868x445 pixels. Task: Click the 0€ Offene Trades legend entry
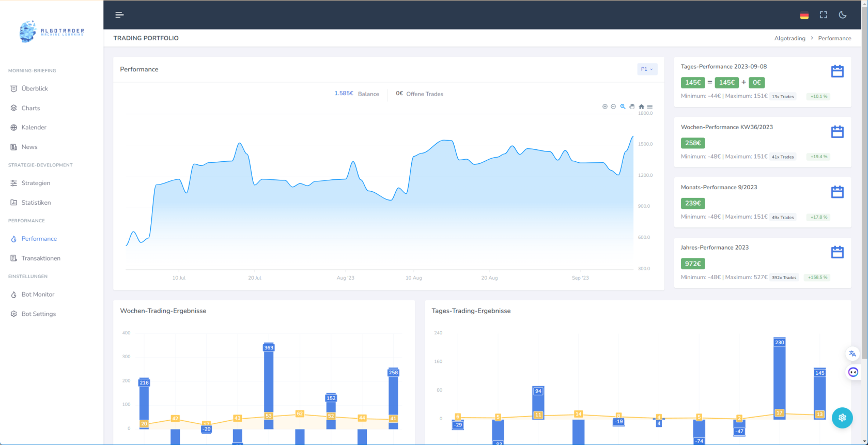420,94
